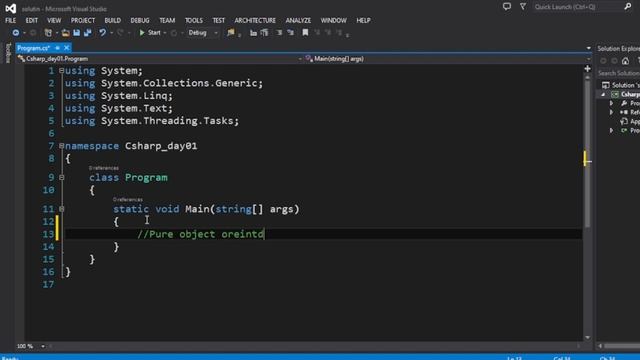Image resolution: width=640 pixels, height=360 pixels.
Task: Open the HELP menu
Action: tap(363, 20)
